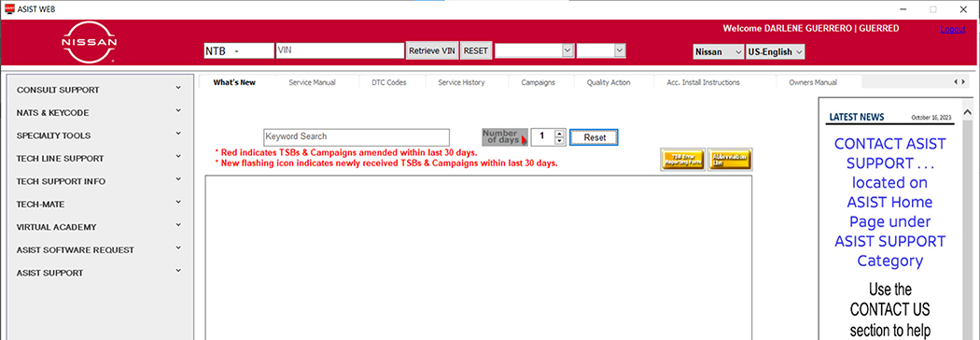Open the TSB Error Reporting Form
Viewport: 980px width, 340px height.
pos(682,160)
